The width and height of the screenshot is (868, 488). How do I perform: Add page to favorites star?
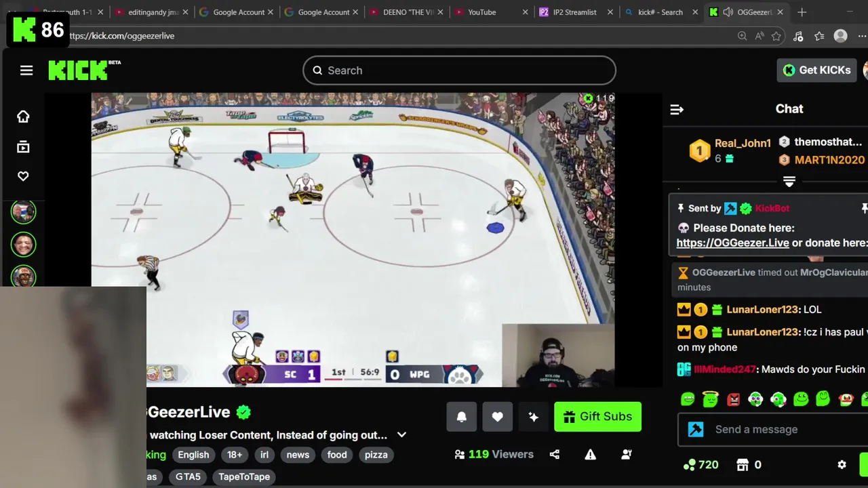point(776,36)
